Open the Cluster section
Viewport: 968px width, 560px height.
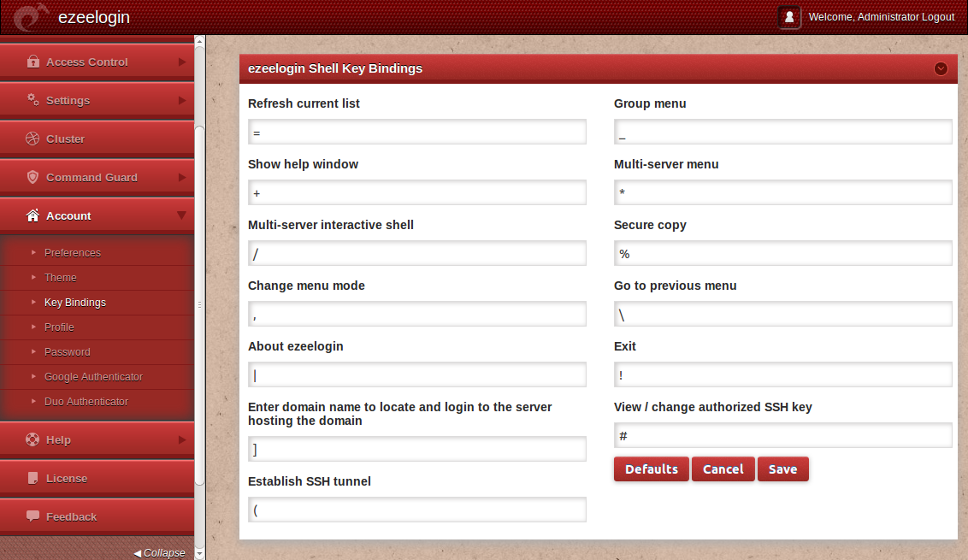[x=97, y=139]
